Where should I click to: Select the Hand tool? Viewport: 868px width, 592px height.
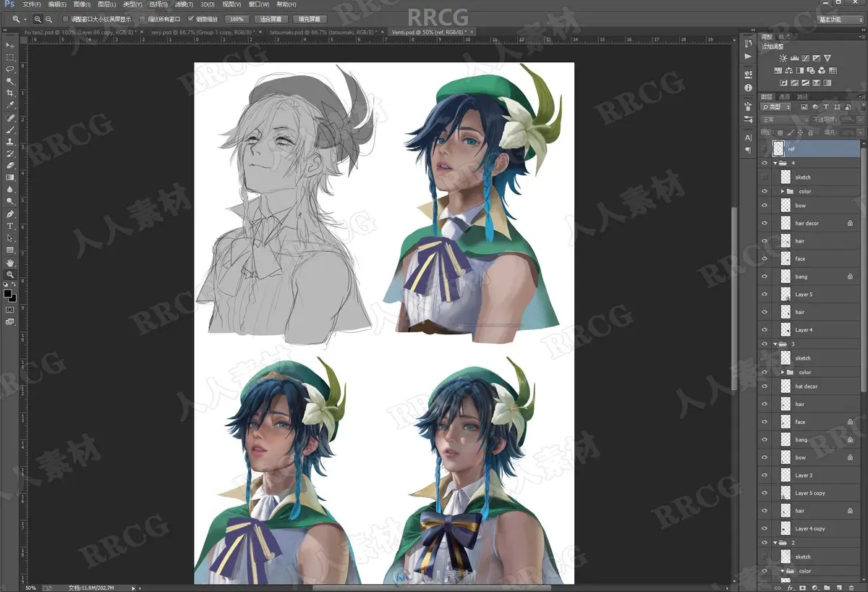click(10, 262)
